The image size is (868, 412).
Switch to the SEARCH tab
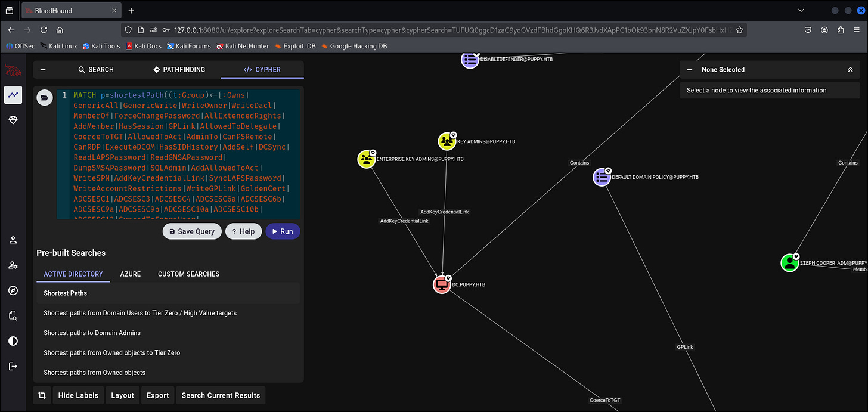click(96, 70)
